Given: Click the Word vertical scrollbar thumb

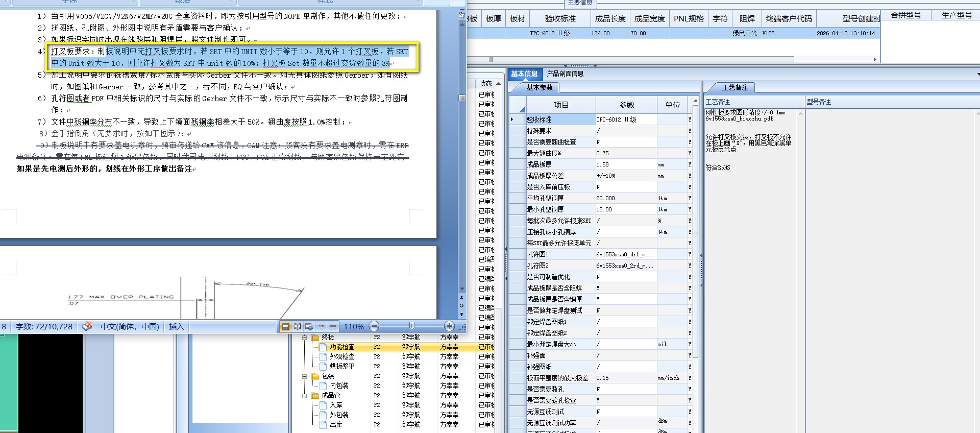Looking at the screenshot, I should (462, 98).
